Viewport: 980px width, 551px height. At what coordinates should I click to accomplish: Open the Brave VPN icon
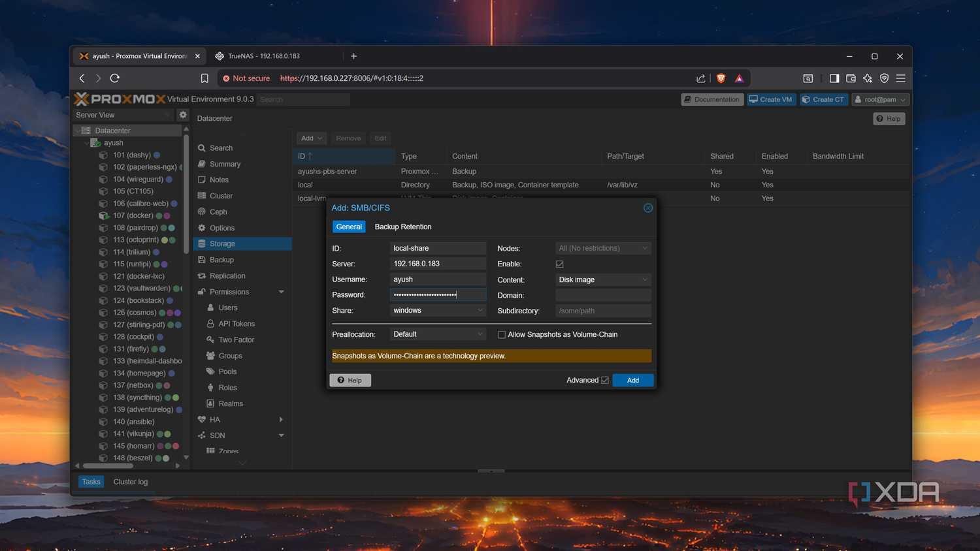point(884,78)
